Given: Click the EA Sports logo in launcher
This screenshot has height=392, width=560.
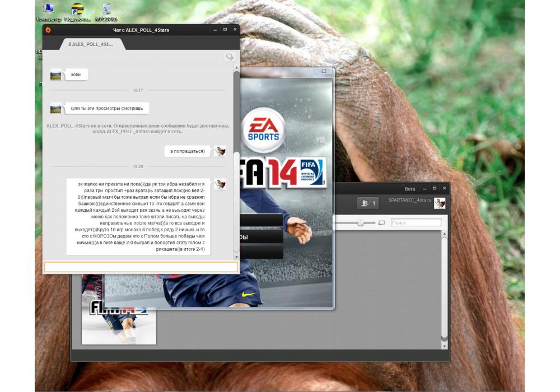Looking at the screenshot, I should point(264,129).
